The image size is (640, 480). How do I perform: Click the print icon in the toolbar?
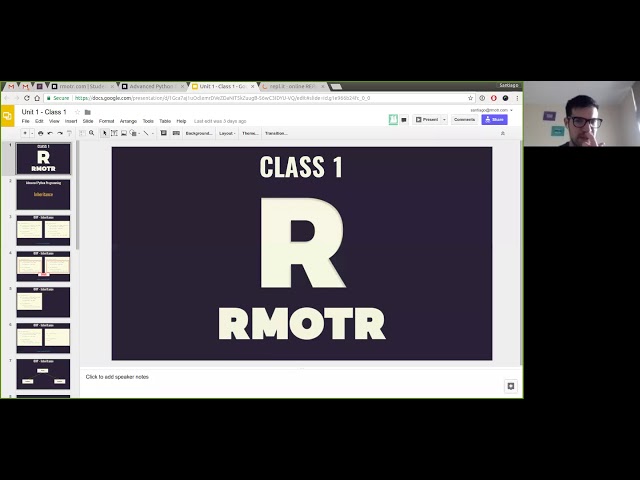[x=40, y=133]
